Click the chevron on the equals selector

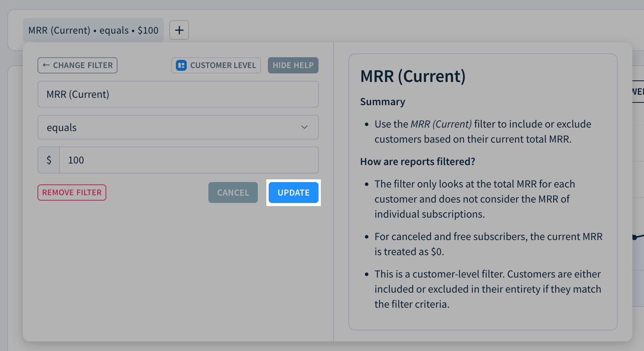(305, 127)
